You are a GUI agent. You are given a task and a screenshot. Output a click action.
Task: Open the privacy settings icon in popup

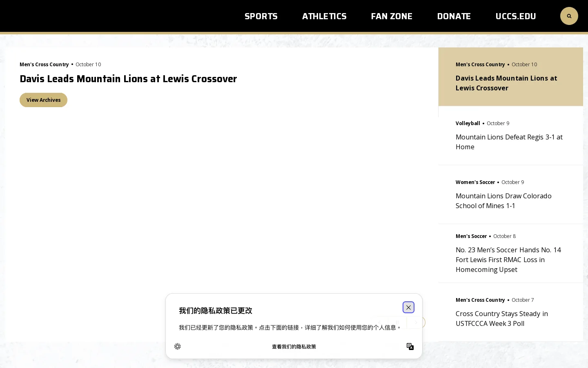click(x=177, y=346)
